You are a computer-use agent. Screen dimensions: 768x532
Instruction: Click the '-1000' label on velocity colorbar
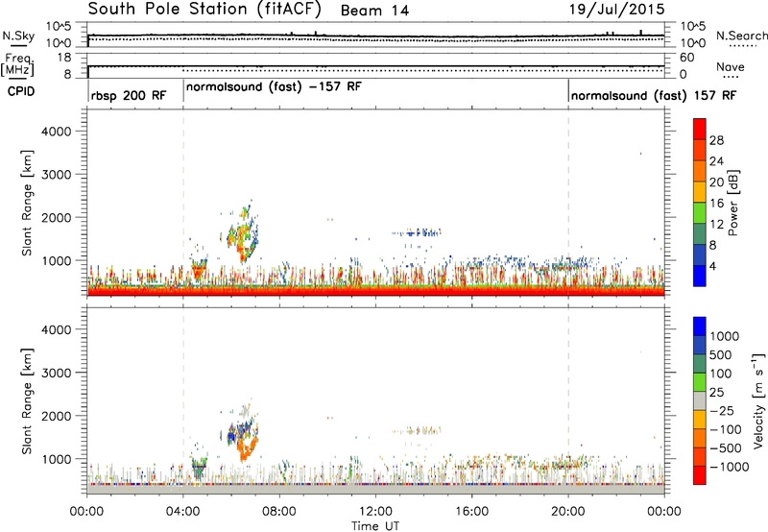pos(729,467)
